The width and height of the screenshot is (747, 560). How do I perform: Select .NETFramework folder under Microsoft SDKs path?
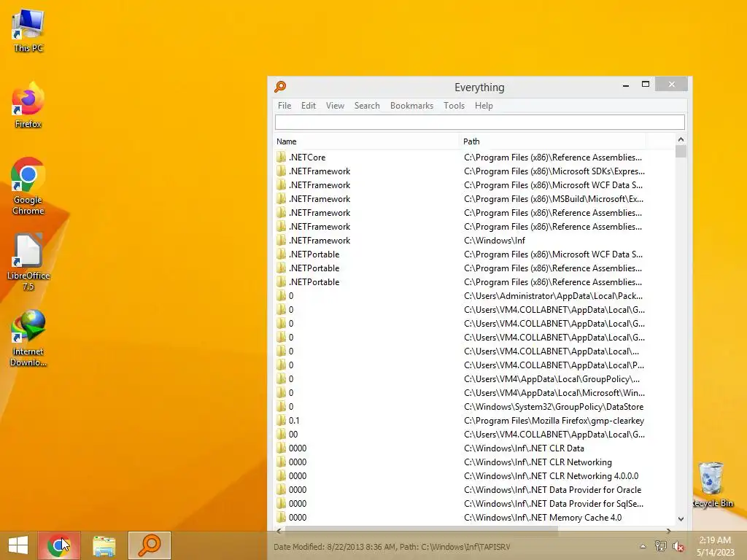474,171
